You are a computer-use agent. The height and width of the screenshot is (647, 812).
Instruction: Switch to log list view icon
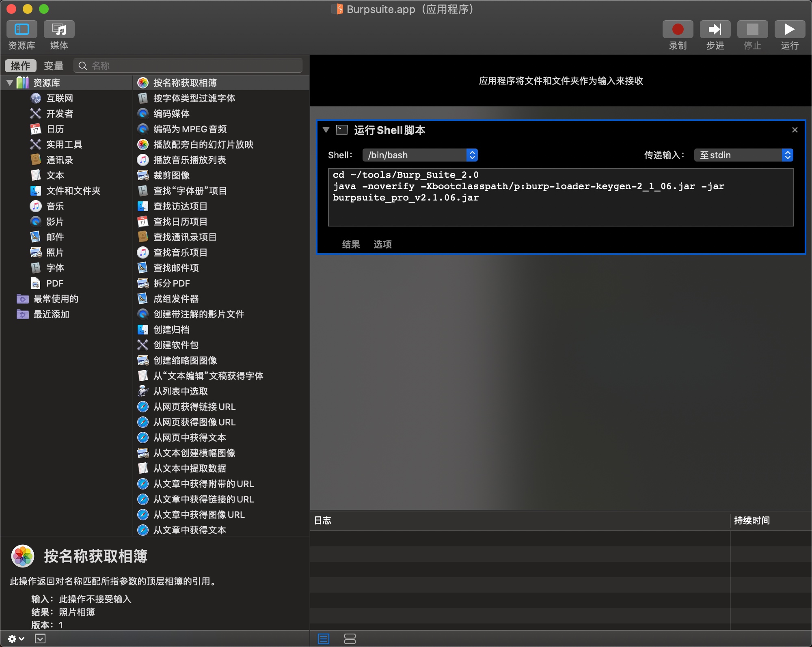pos(324,638)
